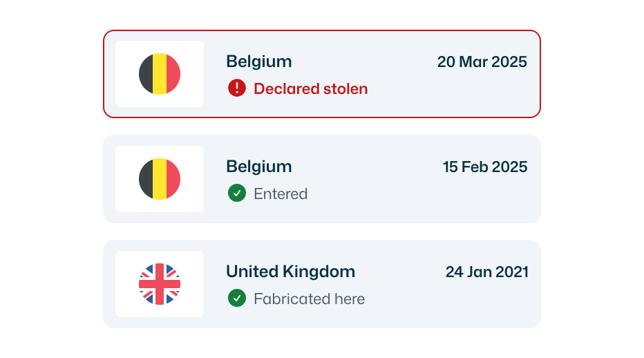The width and height of the screenshot is (644, 358).
Task: Select the 24 Jan 2021 date
Action: click(x=486, y=272)
